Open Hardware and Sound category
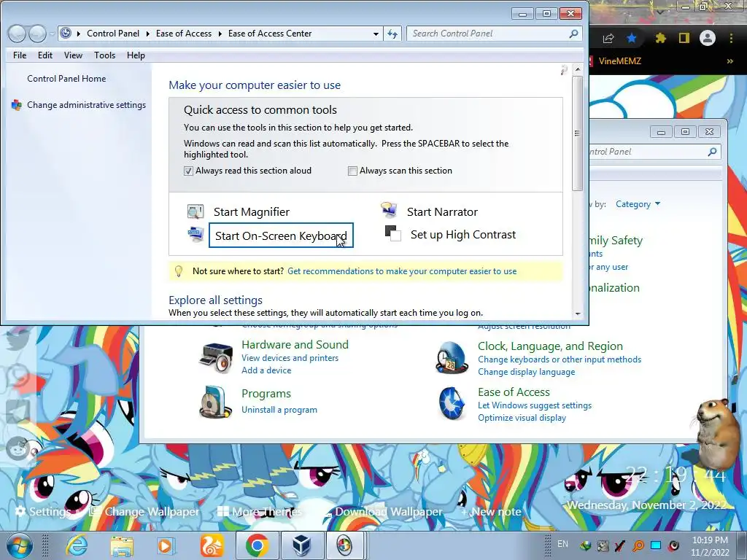 click(295, 344)
